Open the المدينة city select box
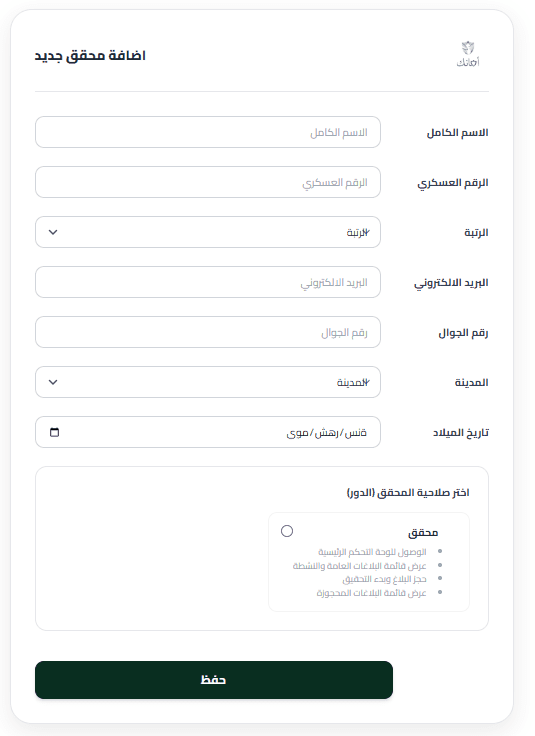535x736 pixels. click(x=208, y=382)
